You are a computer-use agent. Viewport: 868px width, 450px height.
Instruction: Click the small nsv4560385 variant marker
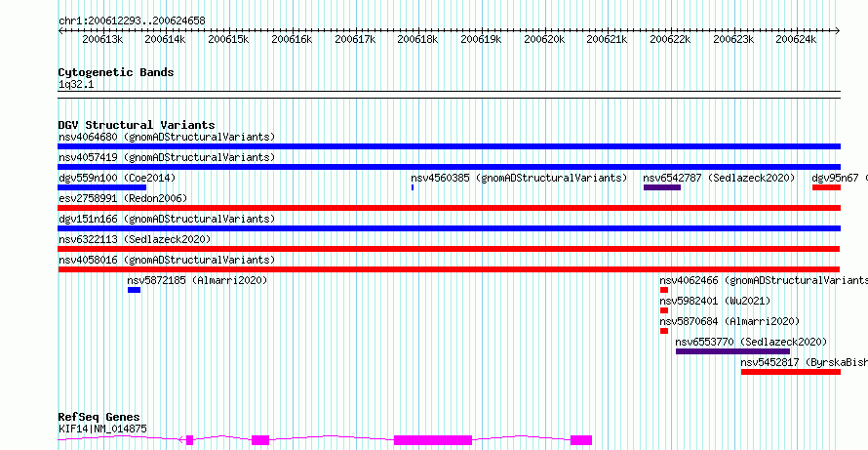pos(413,187)
